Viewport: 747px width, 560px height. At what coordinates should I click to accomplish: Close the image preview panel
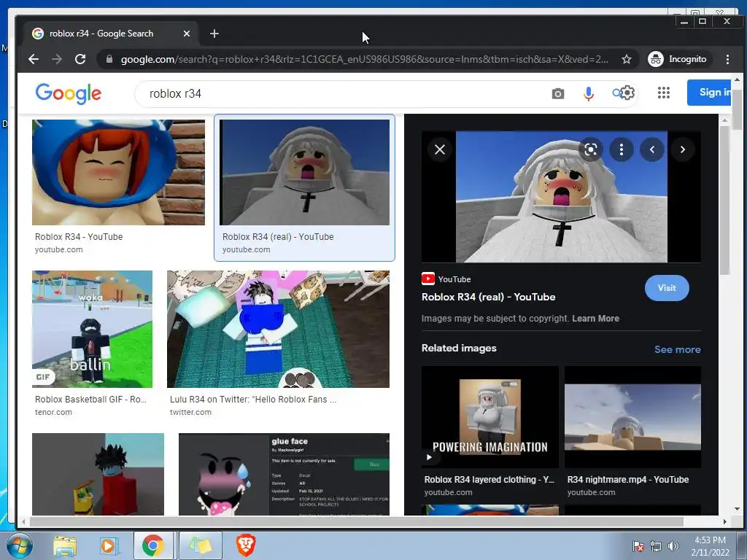pyautogui.click(x=440, y=149)
